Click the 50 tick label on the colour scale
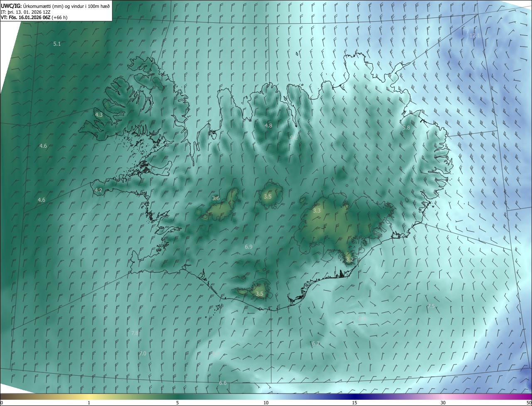 point(529,403)
